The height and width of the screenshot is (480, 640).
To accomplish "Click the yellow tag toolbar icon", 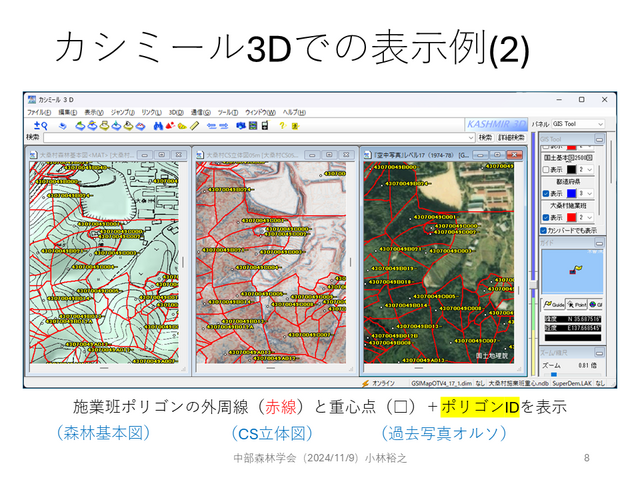I will pos(182,126).
